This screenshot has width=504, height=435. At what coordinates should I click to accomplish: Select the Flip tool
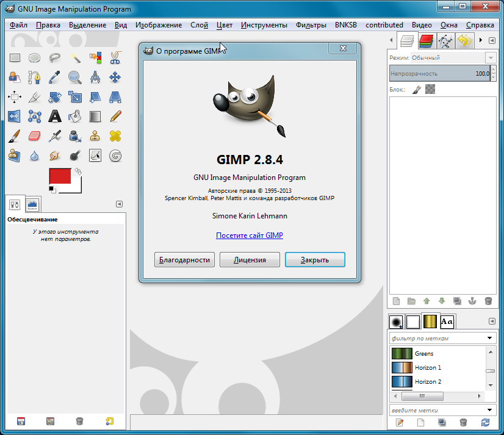point(15,117)
